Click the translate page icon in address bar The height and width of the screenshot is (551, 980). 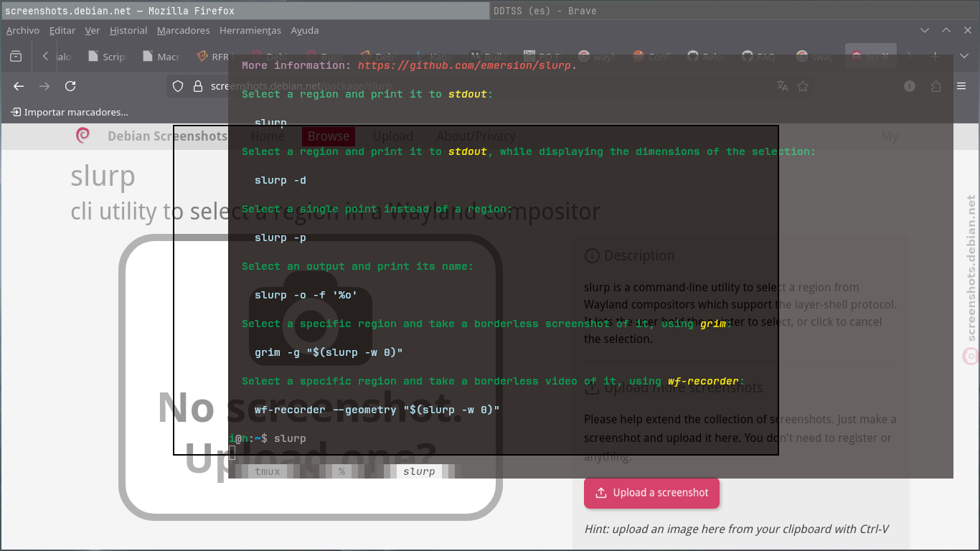tap(783, 86)
